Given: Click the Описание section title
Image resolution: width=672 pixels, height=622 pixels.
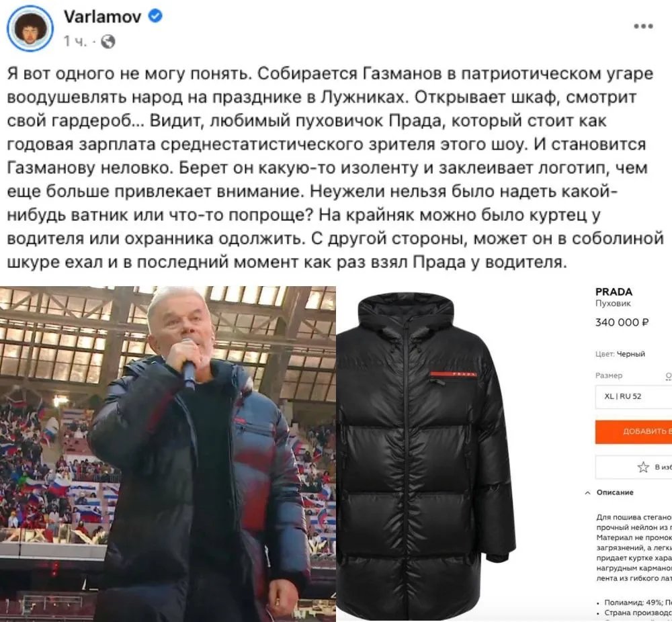Looking at the screenshot, I should click(x=615, y=492).
